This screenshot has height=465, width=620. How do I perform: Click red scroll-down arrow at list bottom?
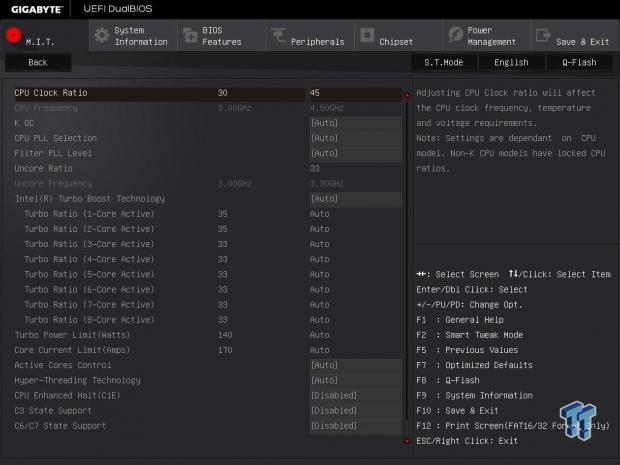[407, 440]
